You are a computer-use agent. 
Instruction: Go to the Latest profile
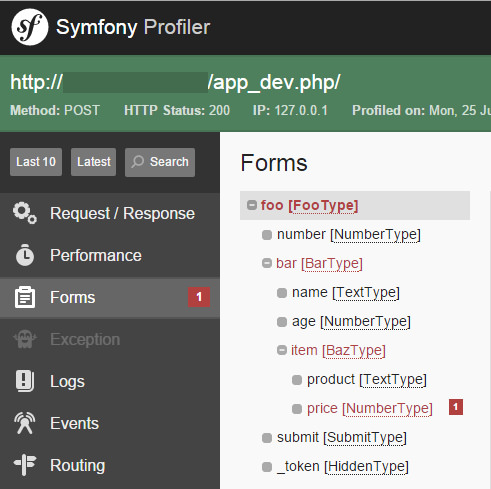(x=93, y=162)
